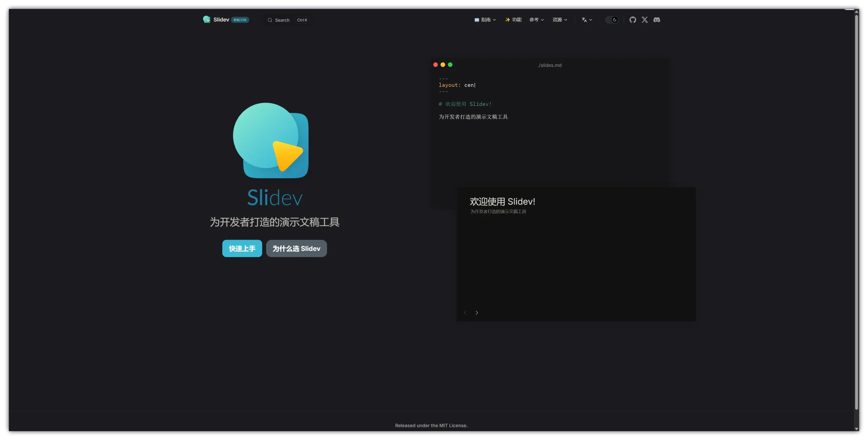The height and width of the screenshot is (440, 868).
Task: Click the large Slidev wordmark text
Action: (275, 197)
